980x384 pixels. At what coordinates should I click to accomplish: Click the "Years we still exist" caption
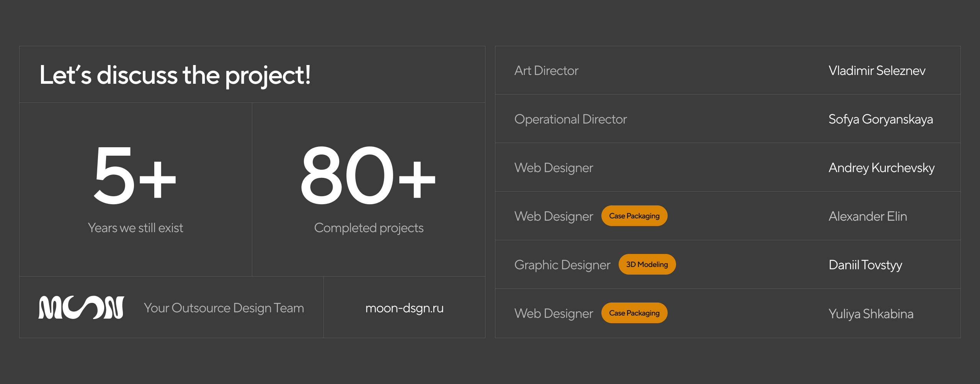[136, 228]
